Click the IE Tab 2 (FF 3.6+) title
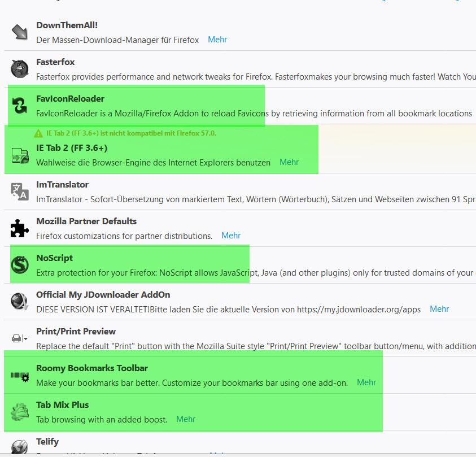 [72, 148]
